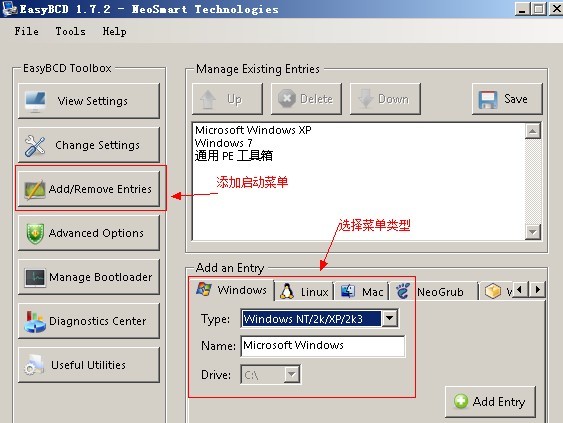
Task: Click the yellow box tab icon
Action: pyautogui.click(x=493, y=291)
